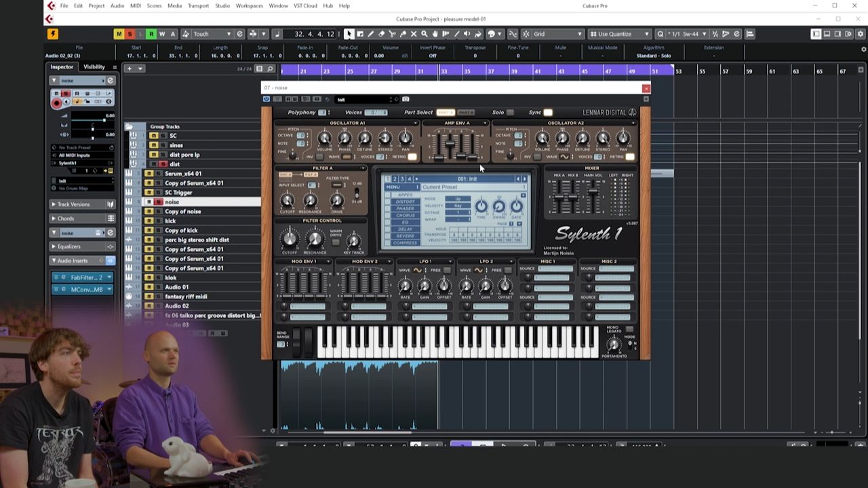Open Setup gear in toolbar
868x488 pixels.
point(861,34)
